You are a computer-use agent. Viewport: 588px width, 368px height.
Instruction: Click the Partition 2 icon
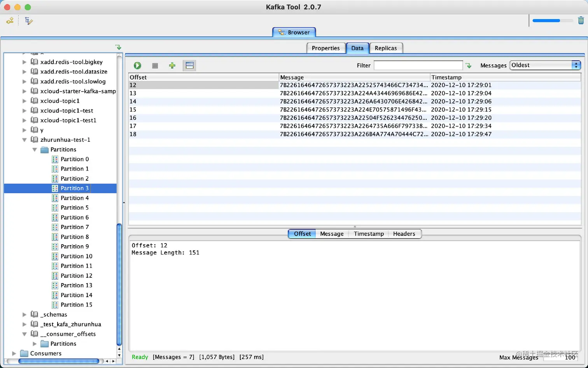[x=55, y=178]
